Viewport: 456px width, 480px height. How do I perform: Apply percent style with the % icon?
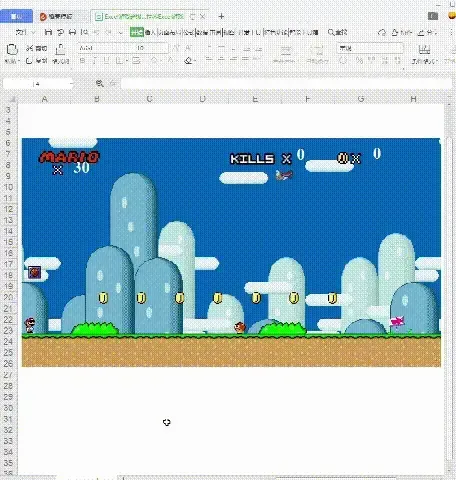[x=359, y=61]
